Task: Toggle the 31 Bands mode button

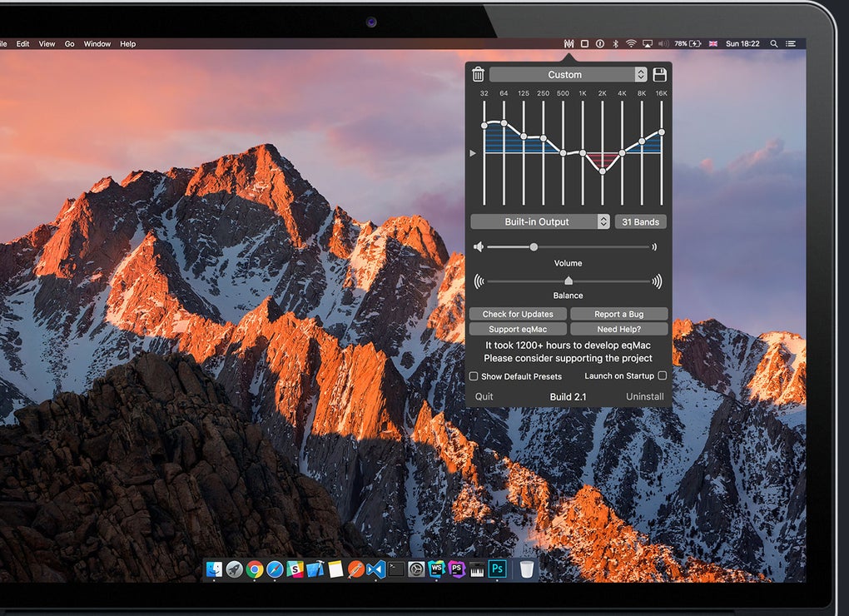Action: pos(641,222)
